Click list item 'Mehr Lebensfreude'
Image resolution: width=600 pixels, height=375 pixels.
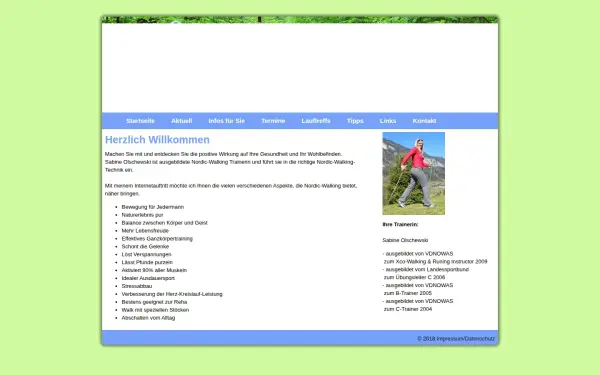point(145,231)
